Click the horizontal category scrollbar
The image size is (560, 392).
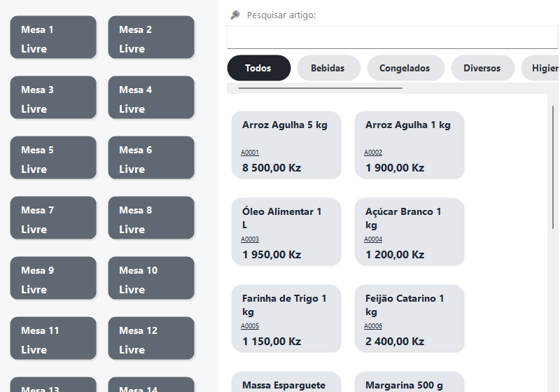point(321,87)
